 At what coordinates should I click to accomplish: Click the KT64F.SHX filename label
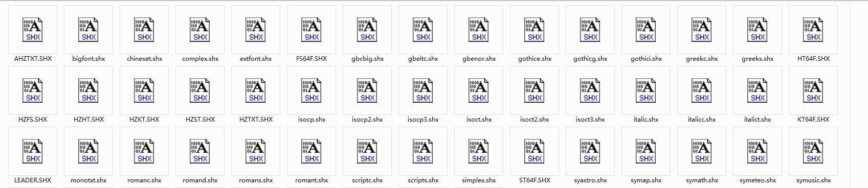[813, 120]
